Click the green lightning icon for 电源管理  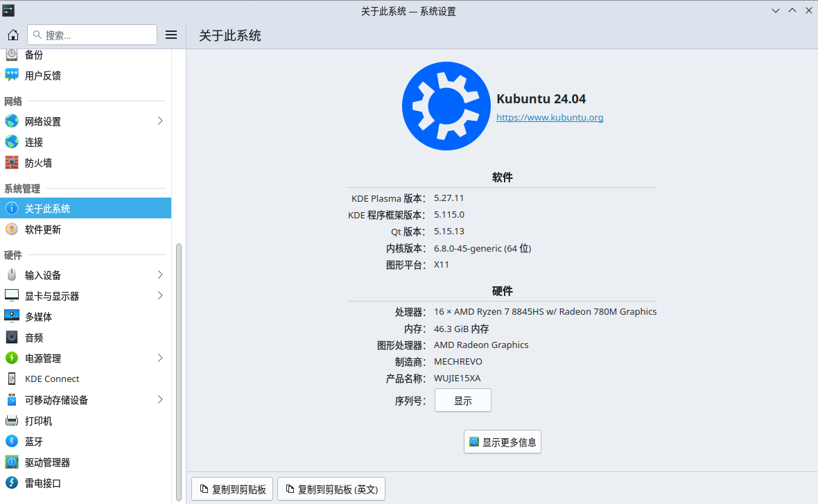[12, 358]
